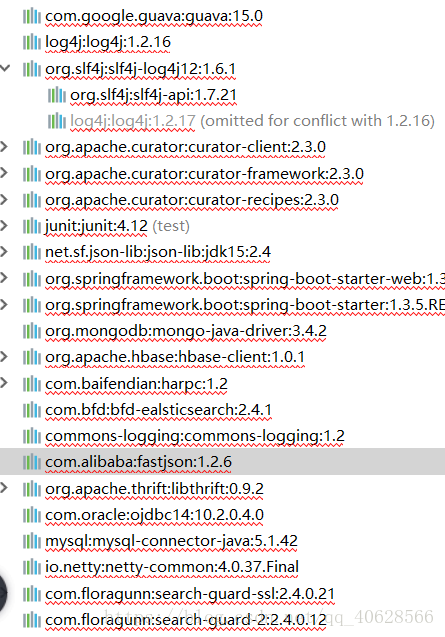Select org.slf4j:slf4j-api:1.7.21 child entry
Viewport: 445px width, 637px height.
pyautogui.click(x=153, y=95)
